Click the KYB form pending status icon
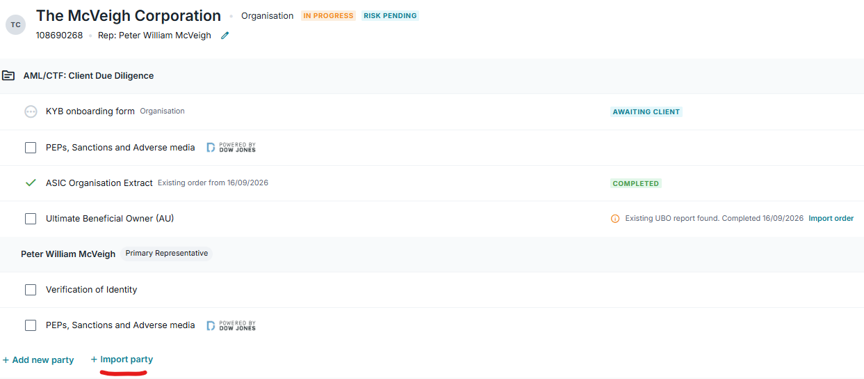864x379 pixels. (31, 111)
